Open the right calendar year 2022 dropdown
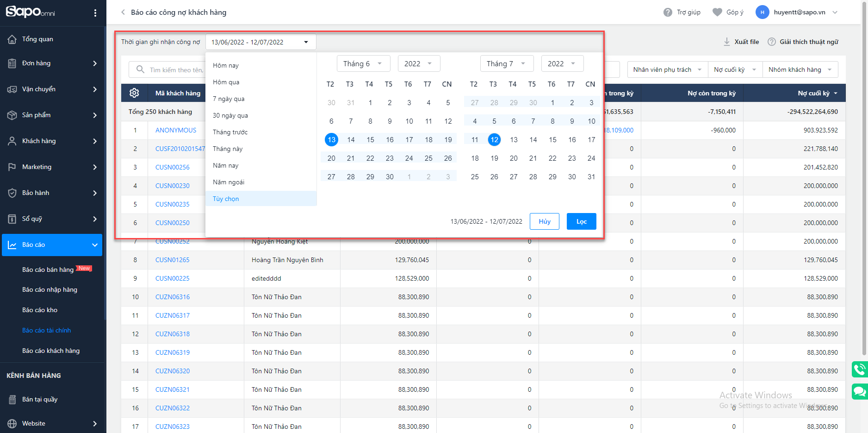The height and width of the screenshot is (433, 868). coord(562,64)
